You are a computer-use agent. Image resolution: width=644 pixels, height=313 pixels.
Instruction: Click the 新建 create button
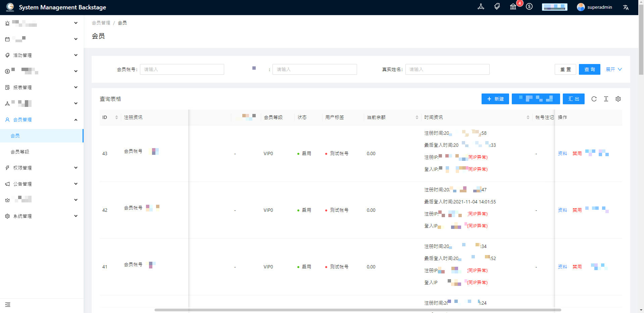point(495,99)
